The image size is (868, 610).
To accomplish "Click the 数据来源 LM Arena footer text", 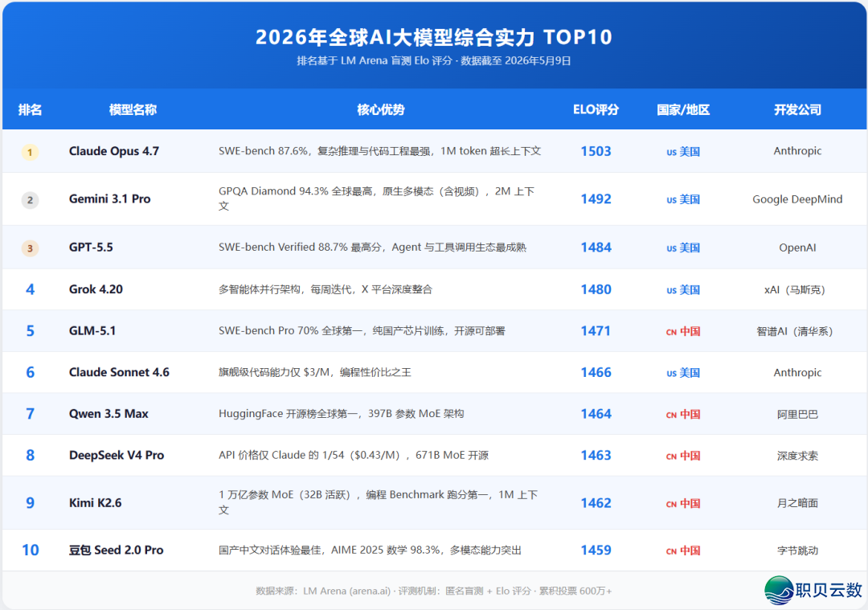I will coord(433,592).
